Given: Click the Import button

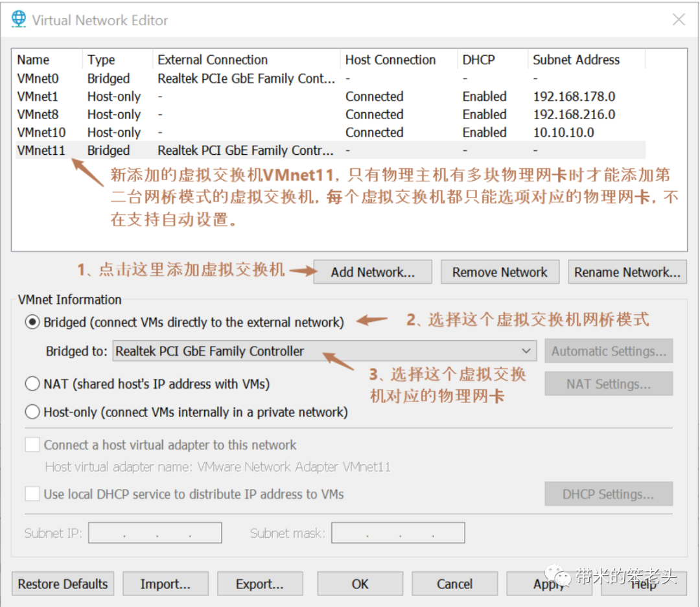Looking at the screenshot, I should (x=165, y=584).
